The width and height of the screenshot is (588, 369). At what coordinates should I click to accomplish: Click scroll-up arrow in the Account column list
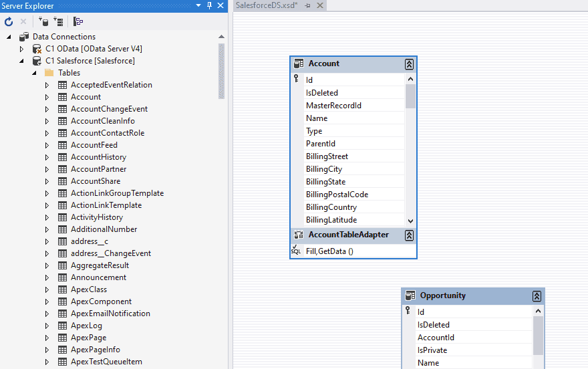(x=410, y=79)
